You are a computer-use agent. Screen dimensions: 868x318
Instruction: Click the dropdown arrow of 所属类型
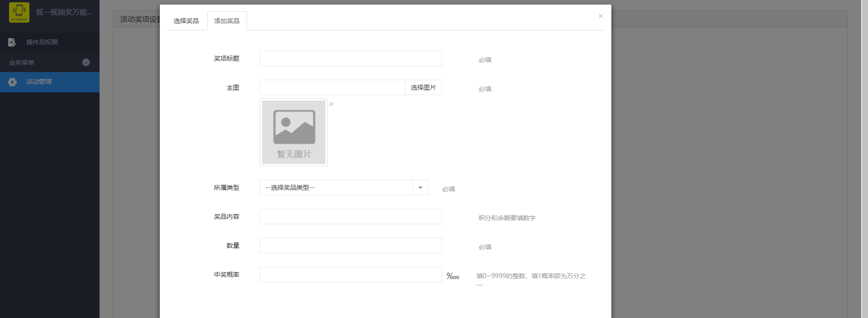420,188
